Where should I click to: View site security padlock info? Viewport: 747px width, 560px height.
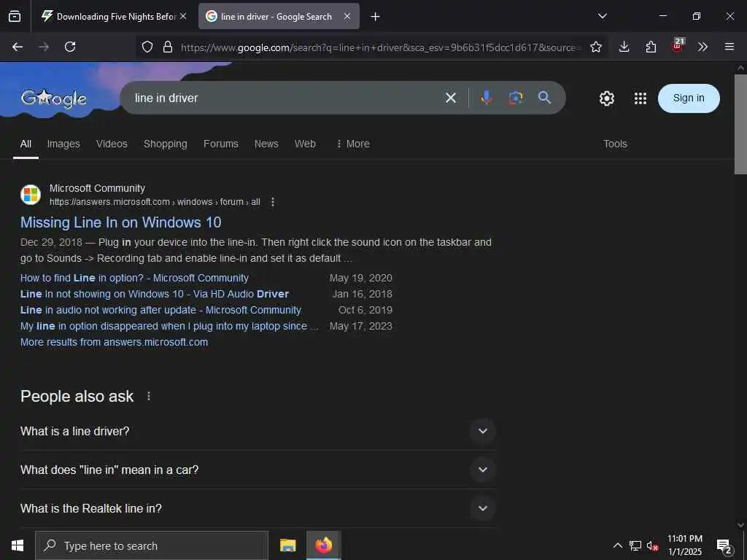(x=168, y=47)
